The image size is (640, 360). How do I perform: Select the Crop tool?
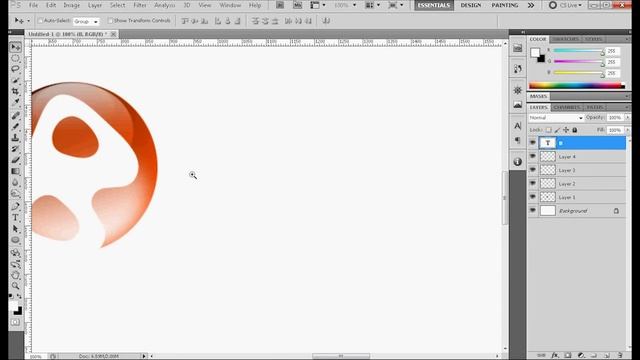coord(16,91)
